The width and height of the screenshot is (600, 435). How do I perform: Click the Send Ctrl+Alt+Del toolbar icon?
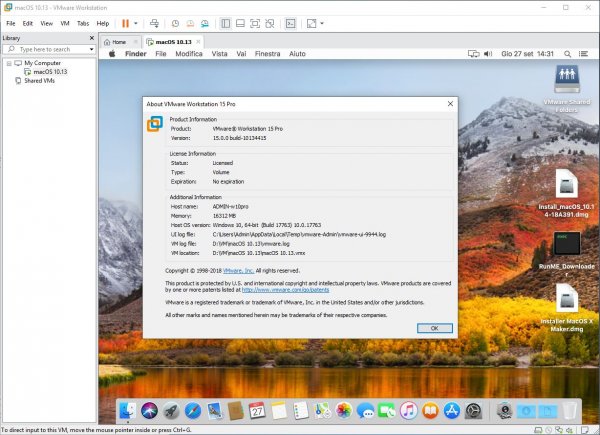click(155, 22)
